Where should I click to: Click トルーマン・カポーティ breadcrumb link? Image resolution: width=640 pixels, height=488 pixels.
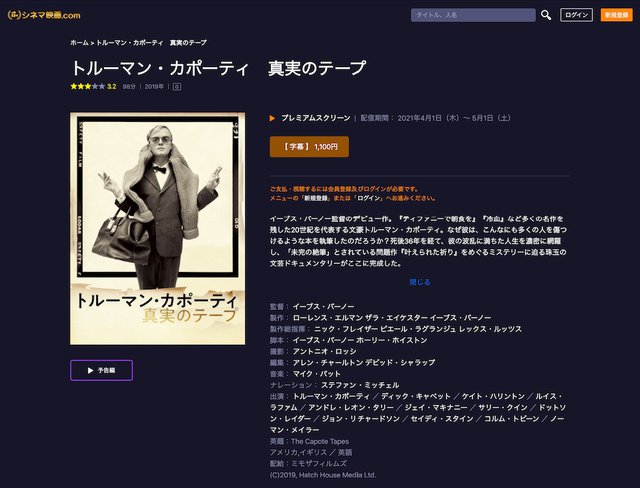[x=130, y=44]
